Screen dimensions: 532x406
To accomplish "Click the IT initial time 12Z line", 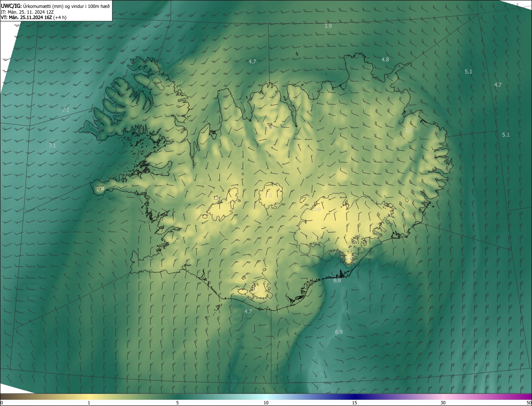I will click(28, 12).
